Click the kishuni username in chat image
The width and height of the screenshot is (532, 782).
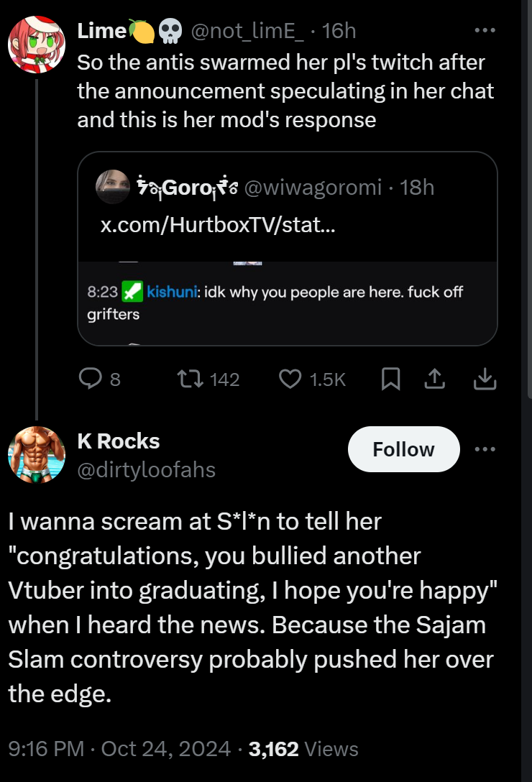point(172,292)
